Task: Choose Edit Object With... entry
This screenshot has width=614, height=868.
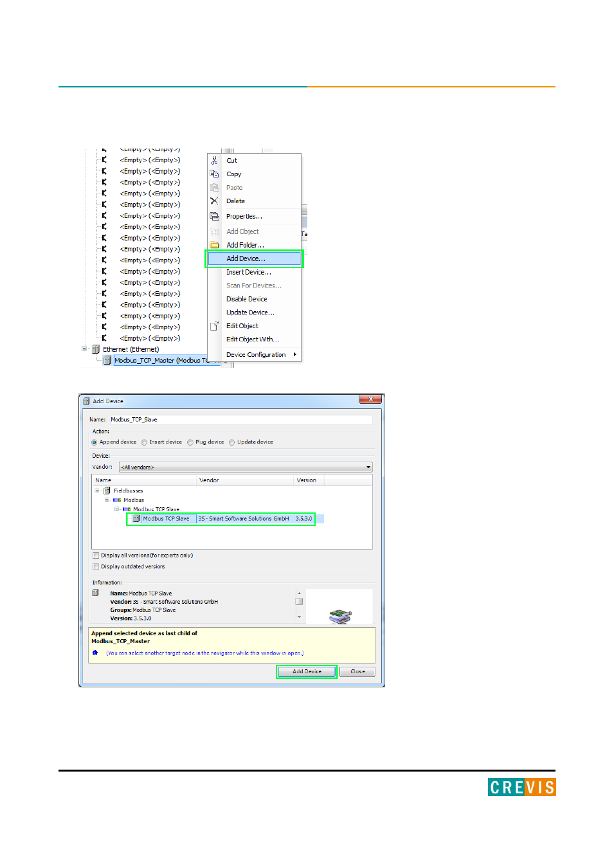Action: [254, 339]
